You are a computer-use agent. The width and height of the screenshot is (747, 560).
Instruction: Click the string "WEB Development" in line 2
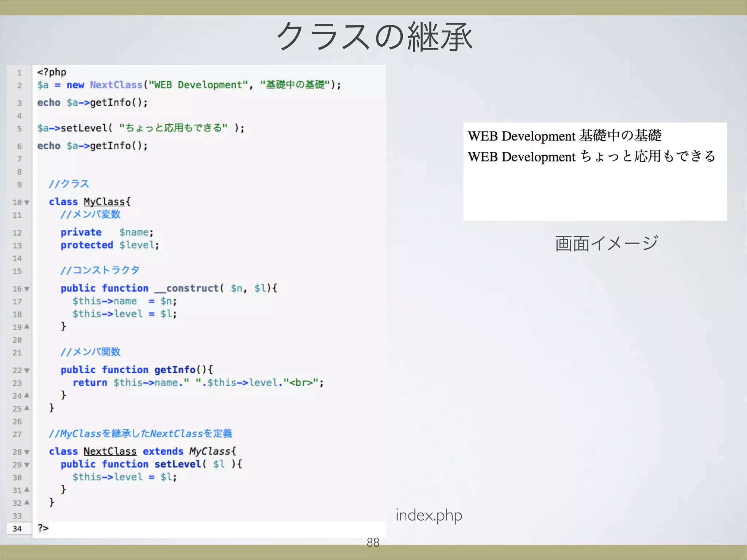(x=198, y=85)
